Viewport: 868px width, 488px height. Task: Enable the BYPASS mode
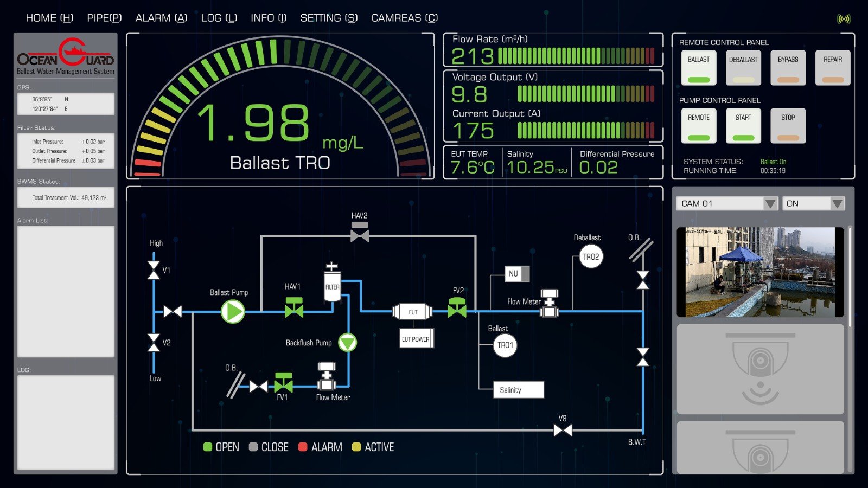[x=788, y=68]
